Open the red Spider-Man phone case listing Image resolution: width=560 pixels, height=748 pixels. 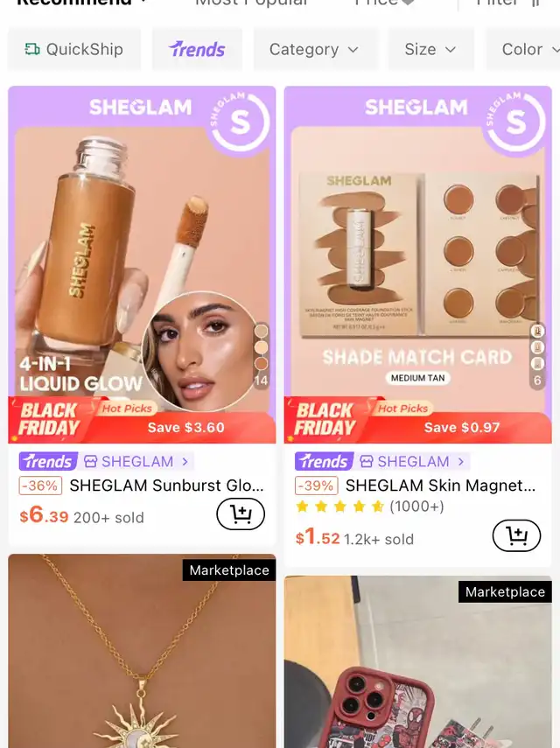pos(418,661)
